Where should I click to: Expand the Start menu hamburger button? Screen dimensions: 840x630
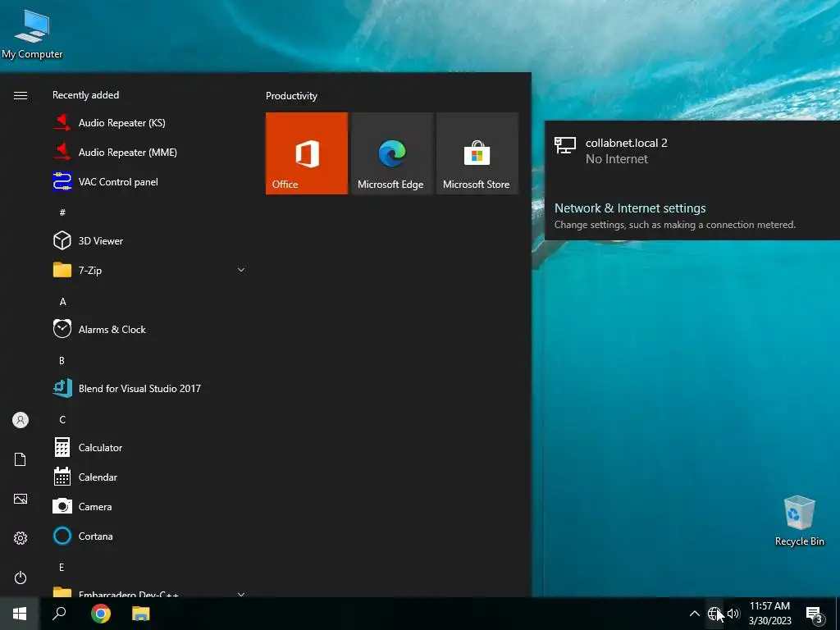click(x=21, y=95)
